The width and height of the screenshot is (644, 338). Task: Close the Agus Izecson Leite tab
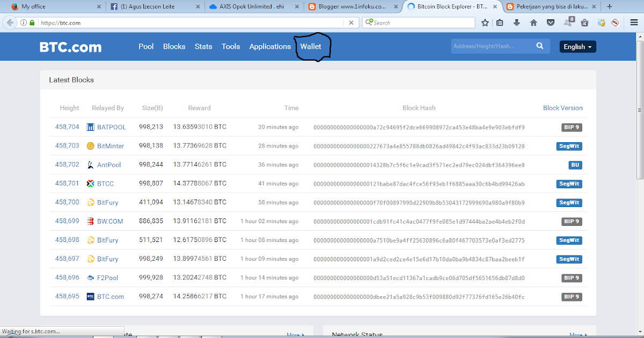point(199,7)
